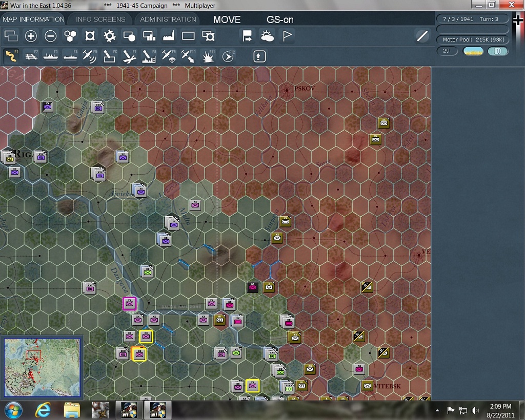Click the clear weather indicator pill
525x420 pixels.
click(x=473, y=51)
